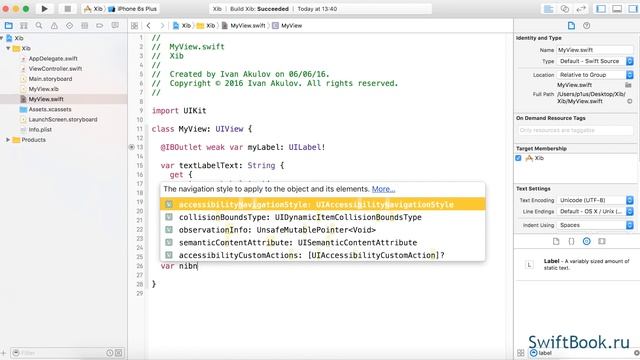Show the File inspector
The image size is (640, 360).
571,26
